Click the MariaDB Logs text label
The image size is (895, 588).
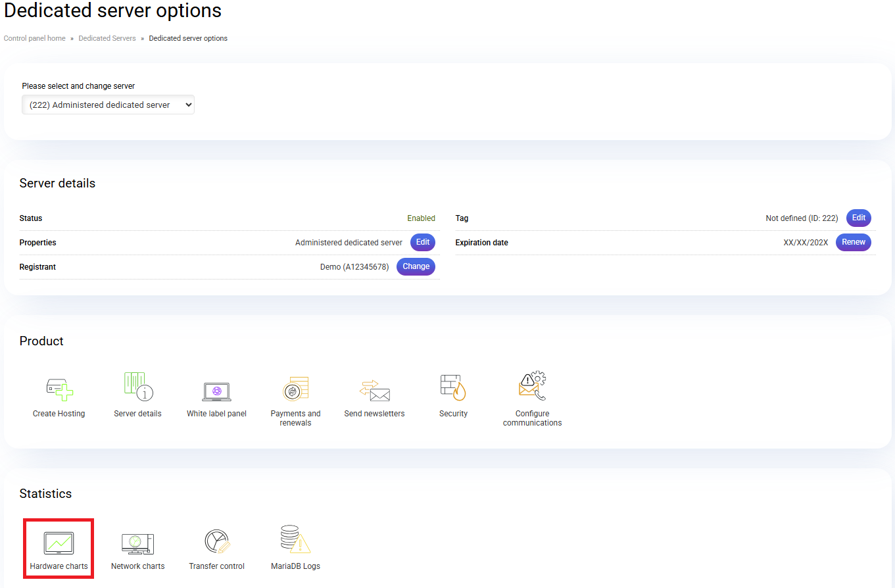tap(295, 566)
